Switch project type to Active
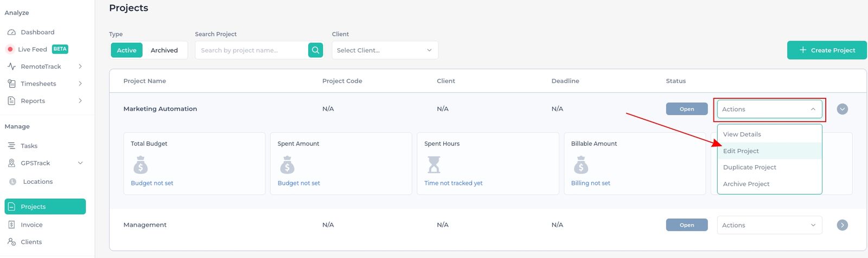Screen dimensions: 868x258 (x=126, y=50)
